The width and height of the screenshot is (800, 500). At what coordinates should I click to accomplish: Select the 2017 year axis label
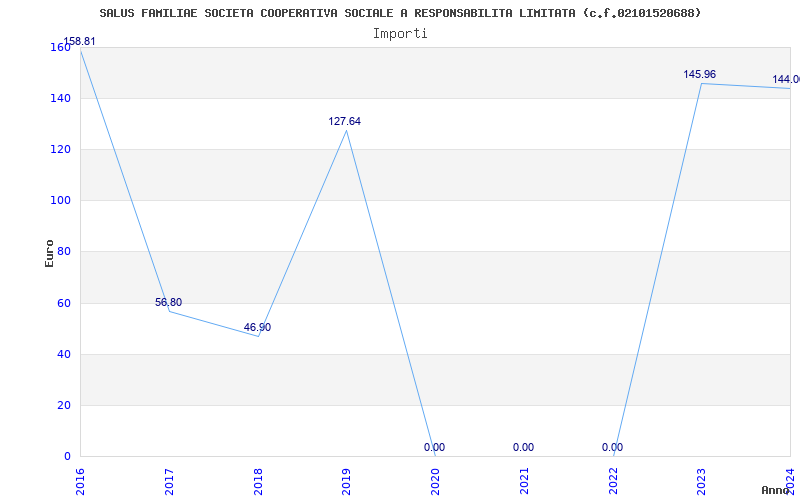pos(169,481)
